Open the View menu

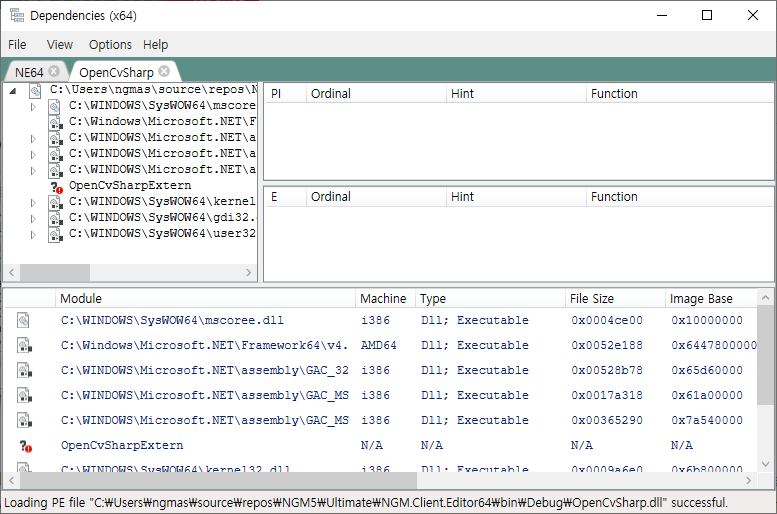59,45
